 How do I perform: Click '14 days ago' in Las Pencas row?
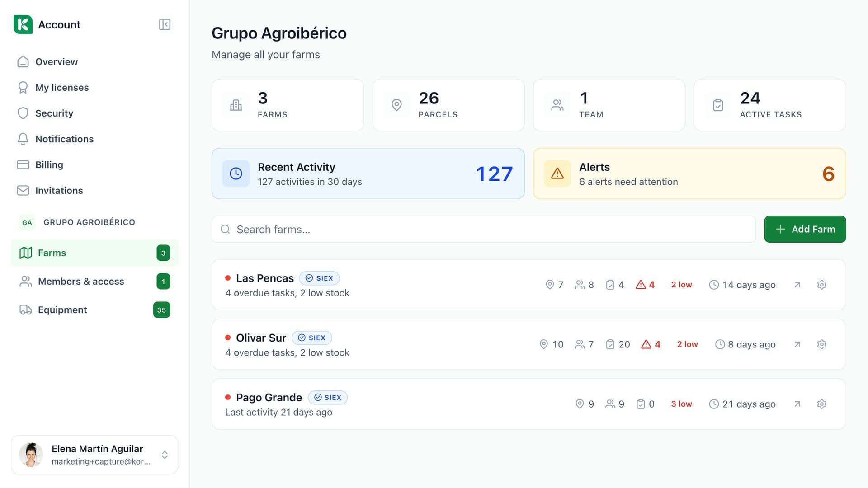click(749, 285)
